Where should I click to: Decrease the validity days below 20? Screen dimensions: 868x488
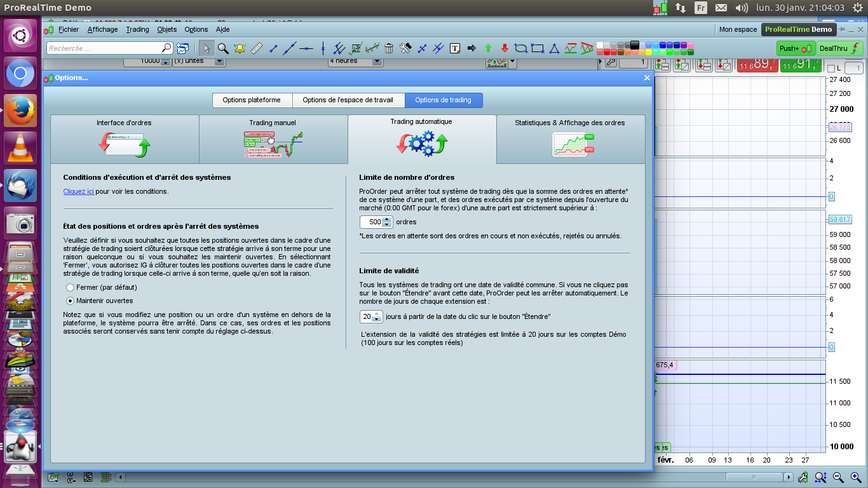376,319
